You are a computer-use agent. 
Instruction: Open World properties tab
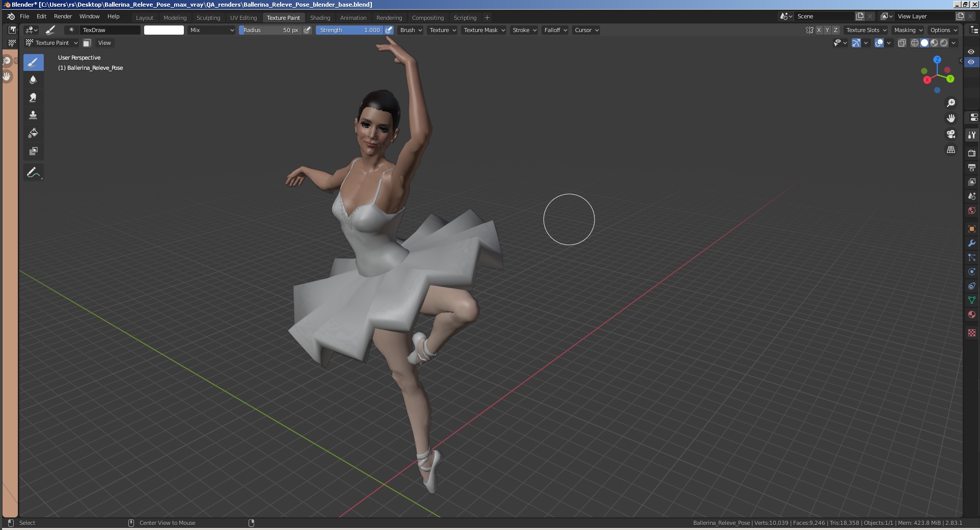click(x=972, y=210)
